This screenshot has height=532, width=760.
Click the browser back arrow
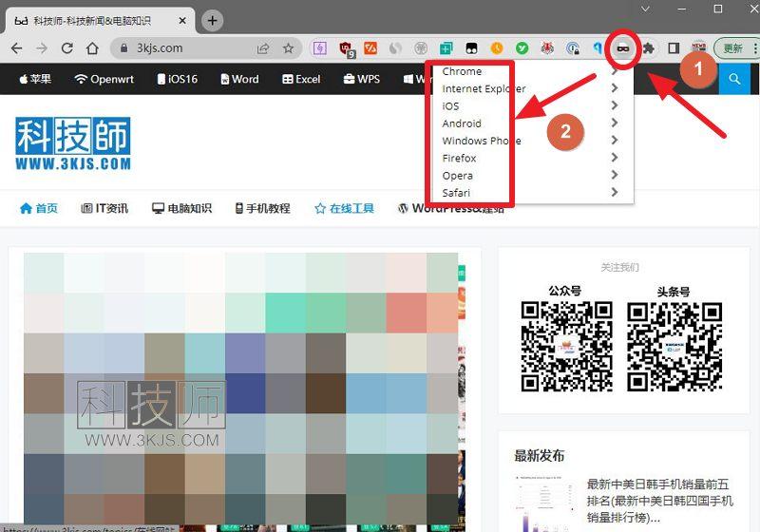tap(17, 47)
